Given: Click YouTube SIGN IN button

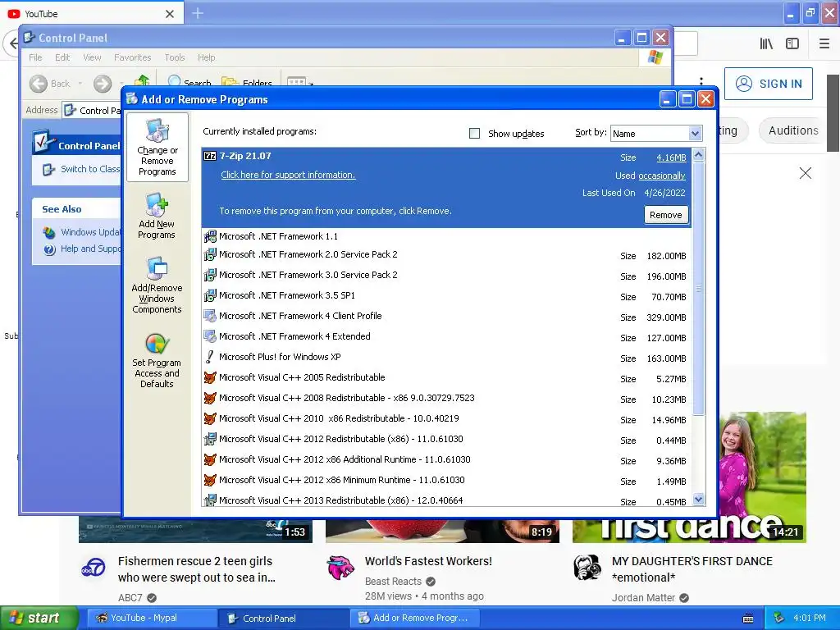Looking at the screenshot, I should point(769,84).
